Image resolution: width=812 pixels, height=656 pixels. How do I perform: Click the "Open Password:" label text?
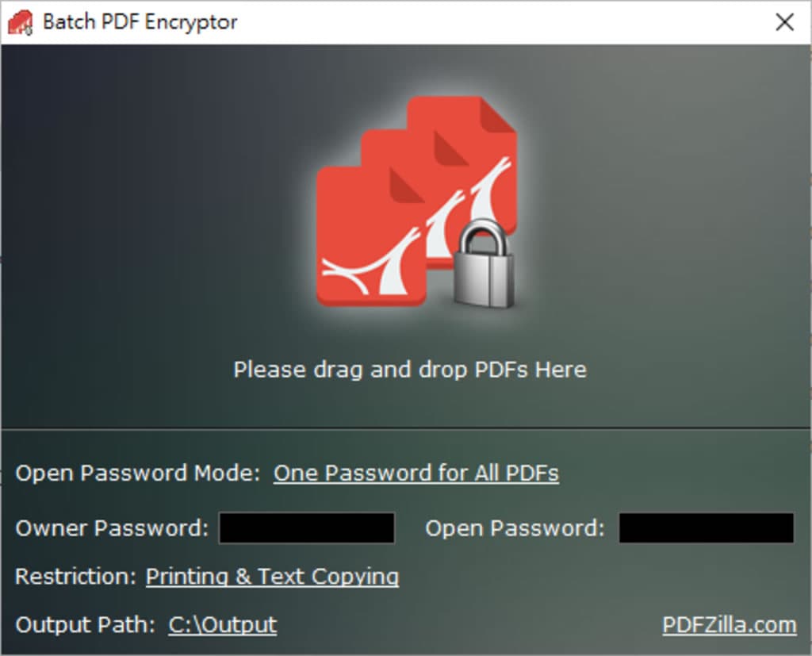pos(515,528)
